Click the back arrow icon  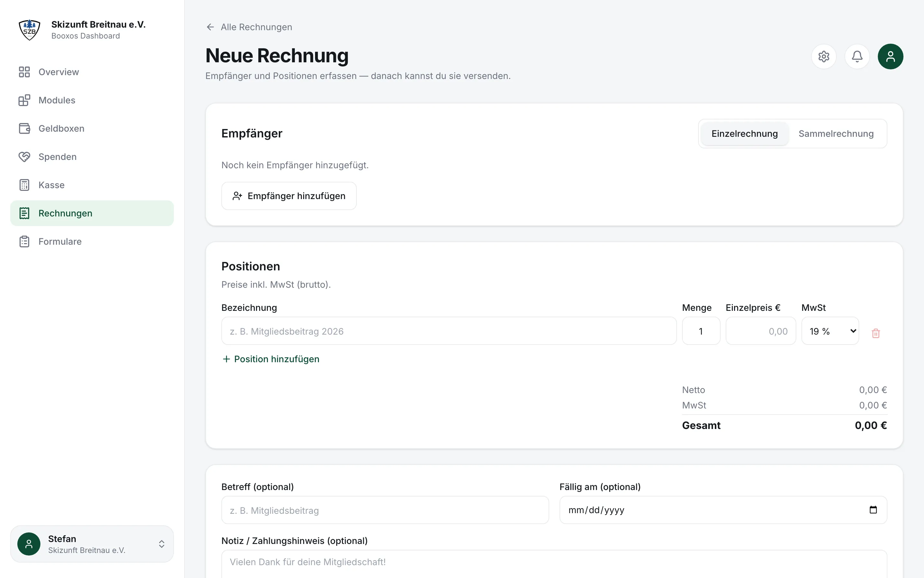pos(210,27)
